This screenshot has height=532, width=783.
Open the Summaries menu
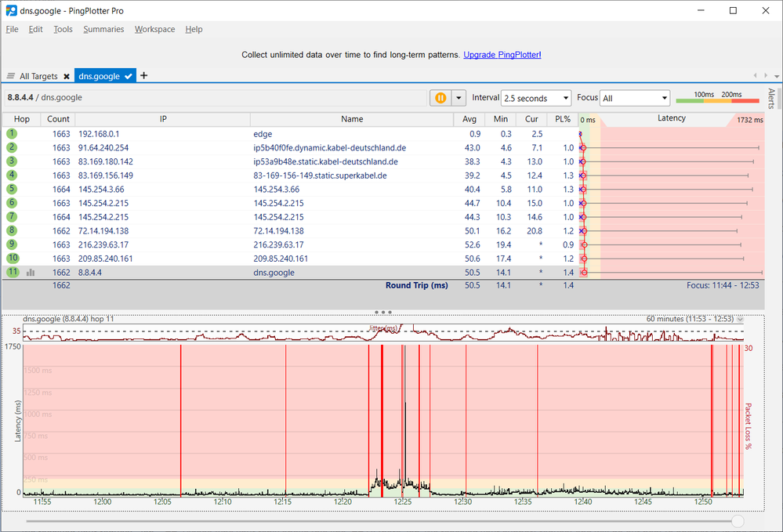tap(103, 29)
